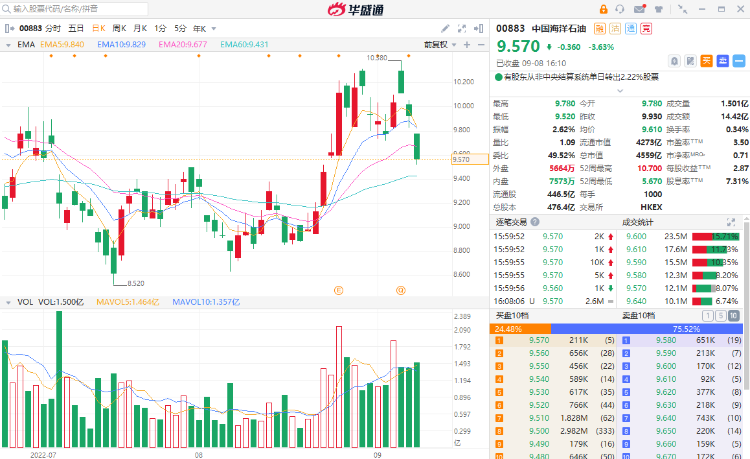Screen dimensions: 750x459
Task: Open the mail messages icon
Action: pos(640,9)
